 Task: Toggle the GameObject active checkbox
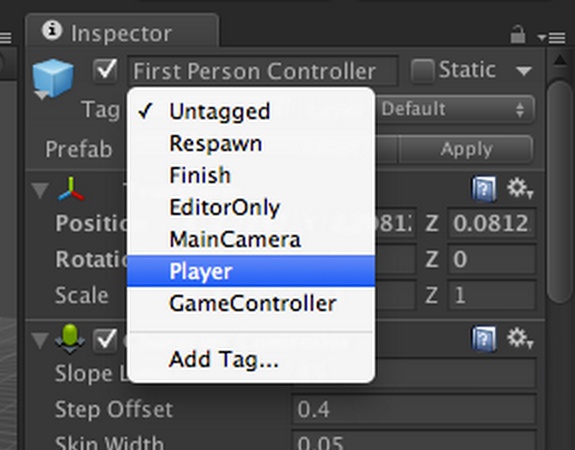[x=106, y=70]
